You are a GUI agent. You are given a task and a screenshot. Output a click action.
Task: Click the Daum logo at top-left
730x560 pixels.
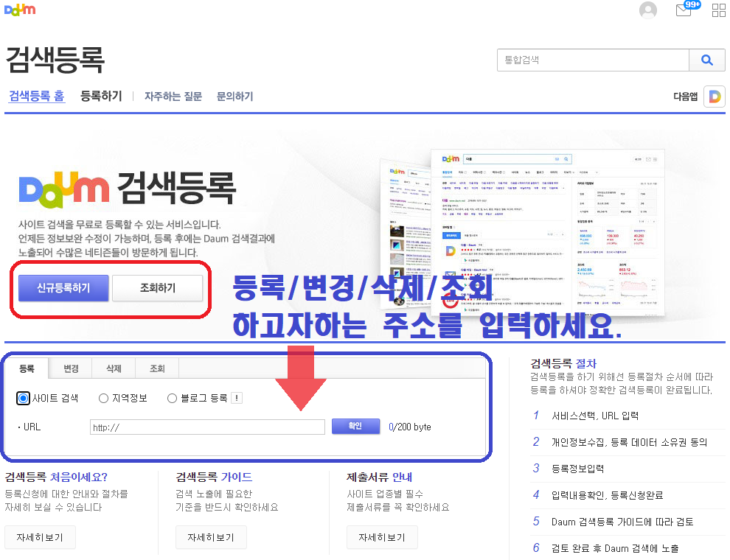click(x=20, y=10)
